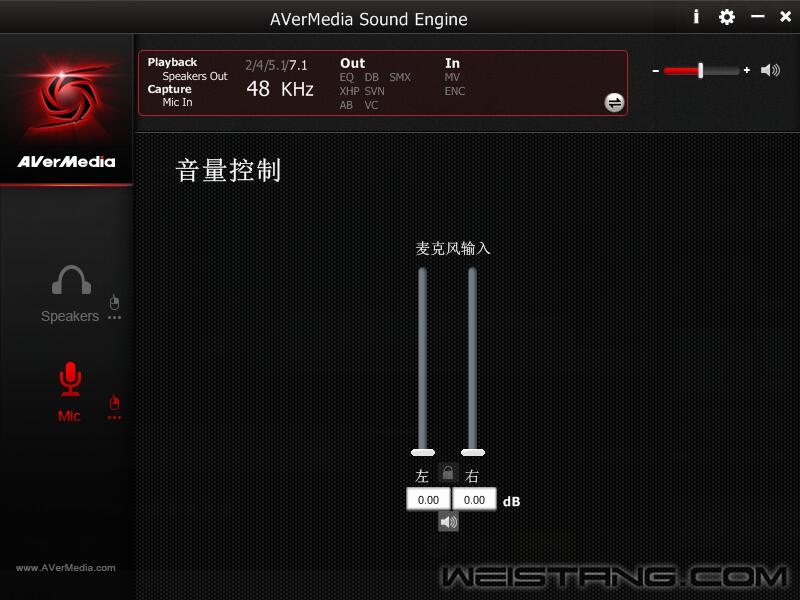Click the SVN indicator under Out

pyautogui.click(x=374, y=91)
